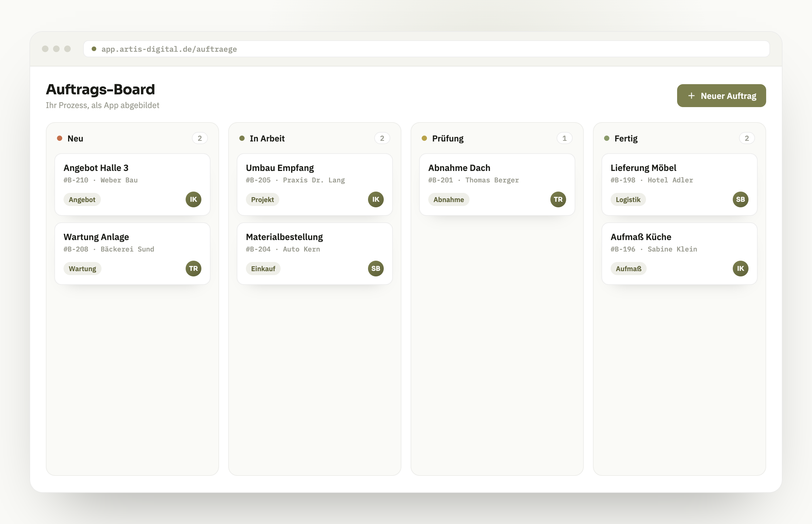Click the Neuer Auftrag button

click(x=721, y=96)
